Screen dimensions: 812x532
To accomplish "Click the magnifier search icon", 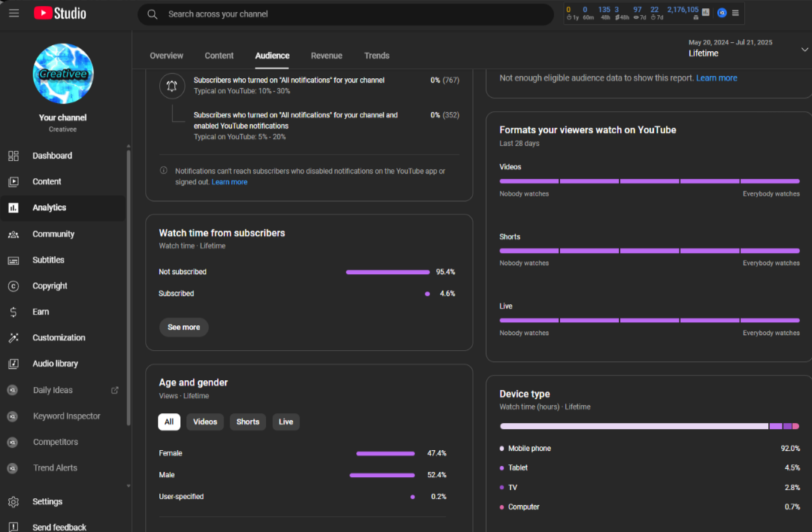I will (x=152, y=14).
